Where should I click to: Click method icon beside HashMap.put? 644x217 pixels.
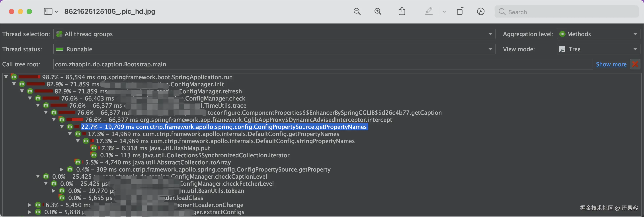click(x=94, y=148)
